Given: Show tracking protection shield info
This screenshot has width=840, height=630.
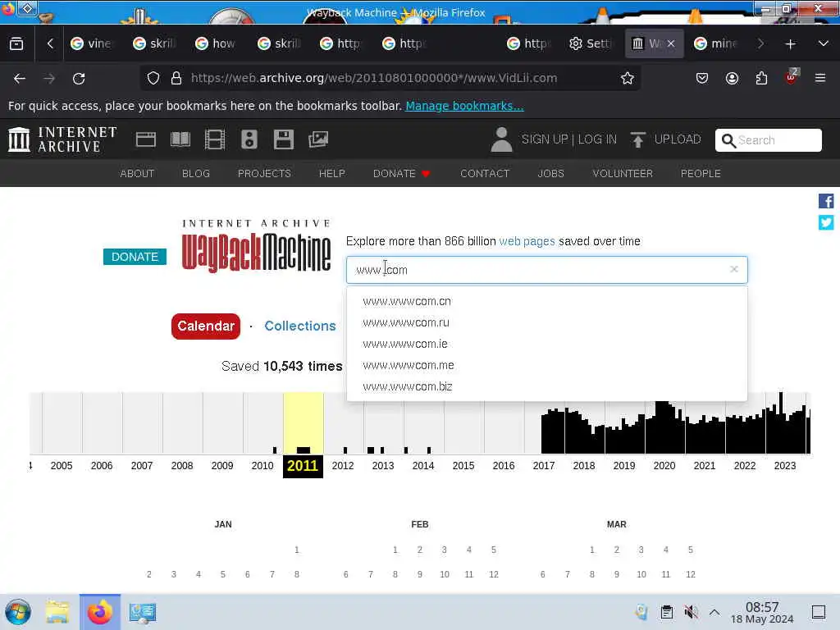Looking at the screenshot, I should point(153,78).
